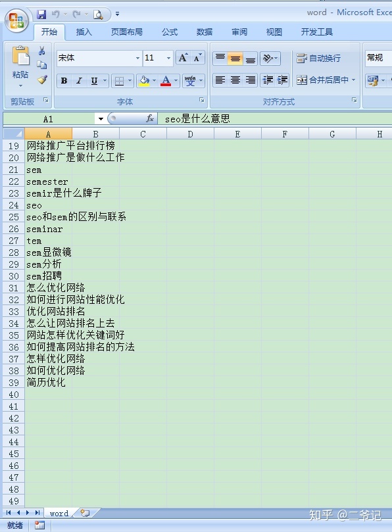Open the font size 11 dropdown

168,58
